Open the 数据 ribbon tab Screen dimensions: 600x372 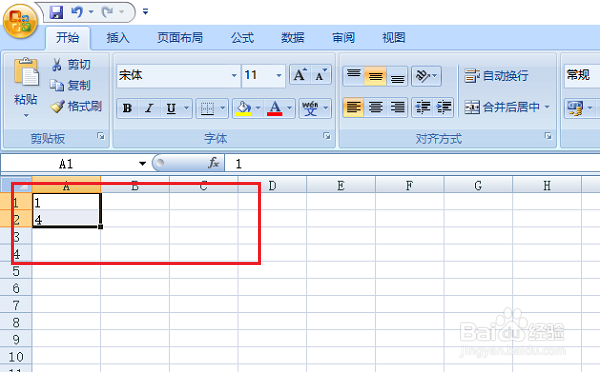point(293,38)
